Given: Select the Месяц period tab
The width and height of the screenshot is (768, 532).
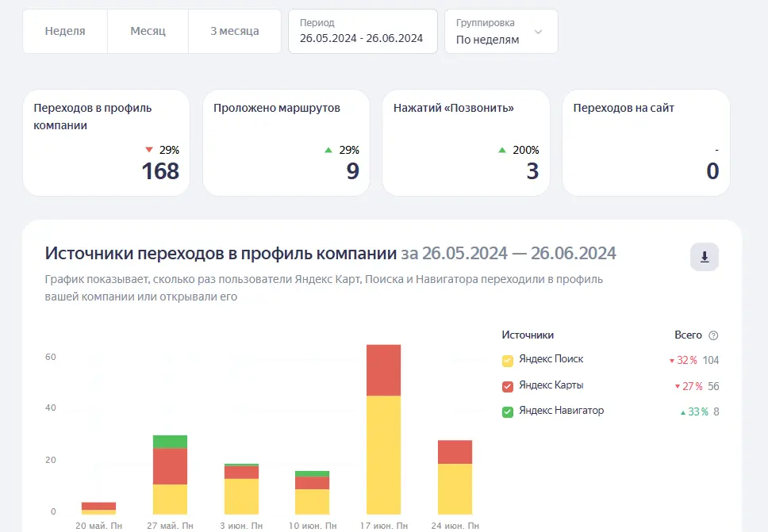Looking at the screenshot, I should [x=148, y=32].
